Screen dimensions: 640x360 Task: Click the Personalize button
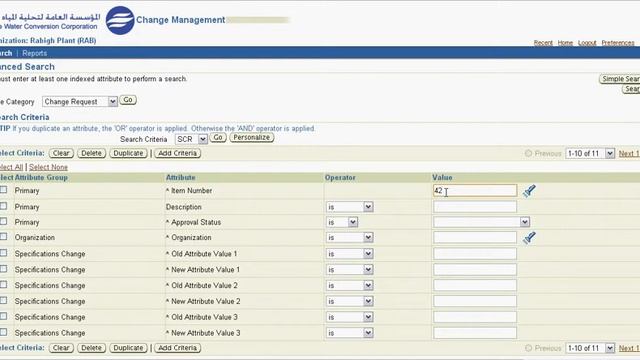pos(251,138)
